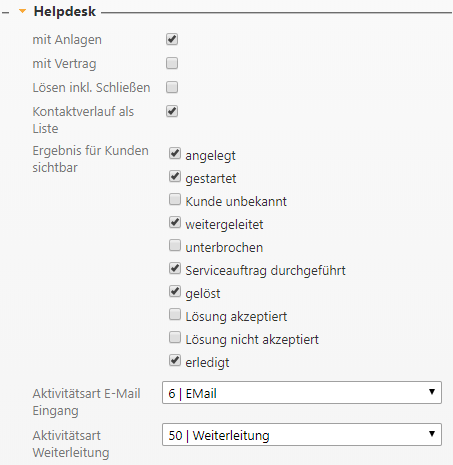Image resolution: width=453 pixels, height=465 pixels.
Task: Check the 'Kunde unbekannt' option
Action: [175, 200]
